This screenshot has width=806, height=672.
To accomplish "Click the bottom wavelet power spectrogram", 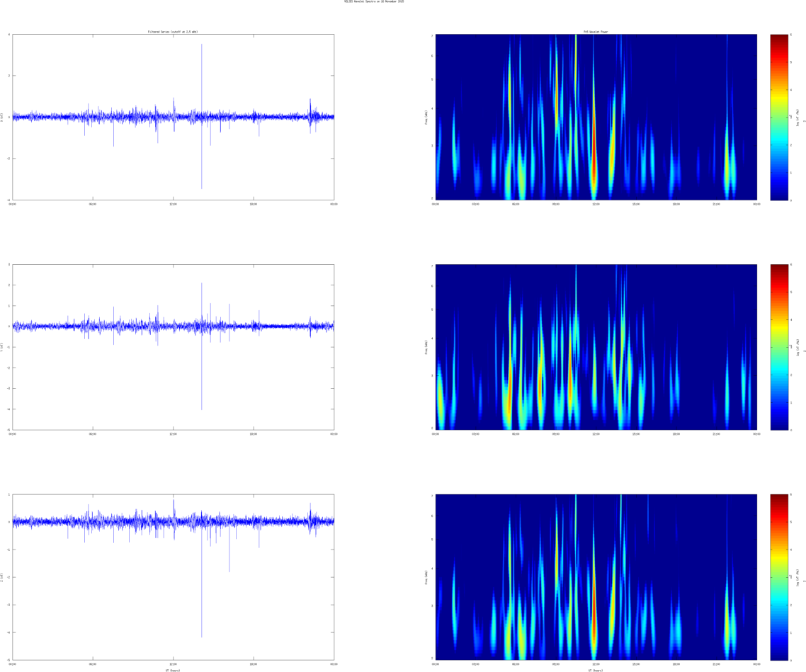I will click(x=596, y=578).
